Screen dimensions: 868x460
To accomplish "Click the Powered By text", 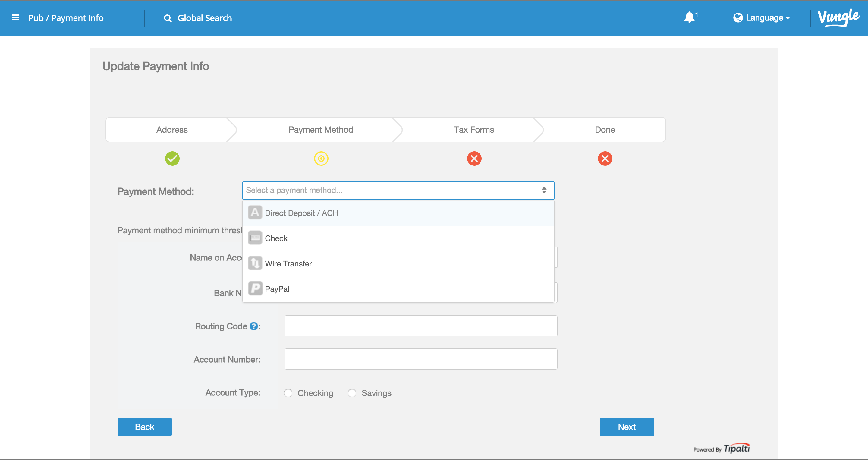I will 707,449.
